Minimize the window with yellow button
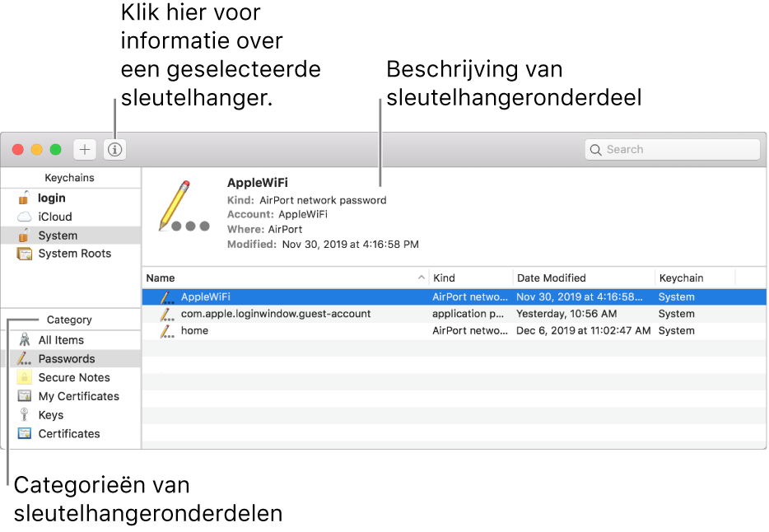 pos(37,150)
